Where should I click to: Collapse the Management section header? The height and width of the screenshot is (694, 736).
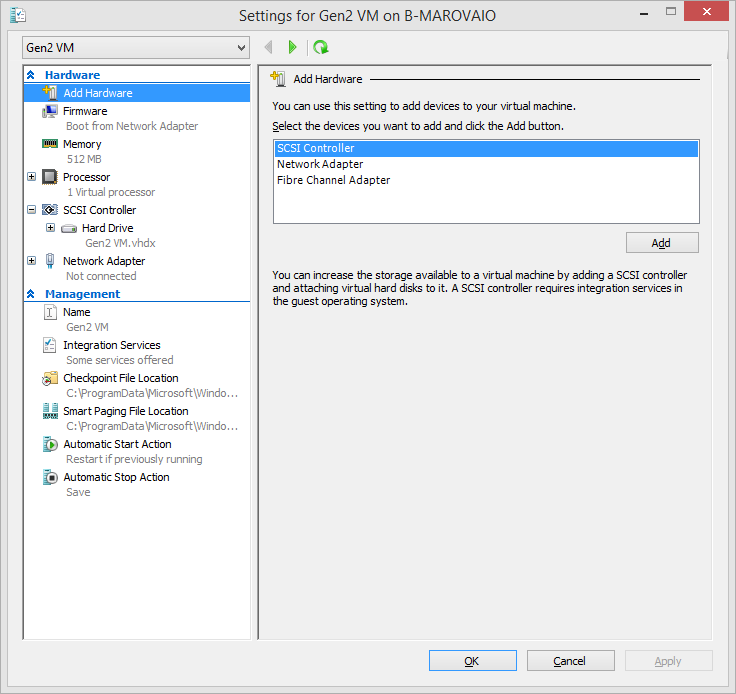coord(31,294)
